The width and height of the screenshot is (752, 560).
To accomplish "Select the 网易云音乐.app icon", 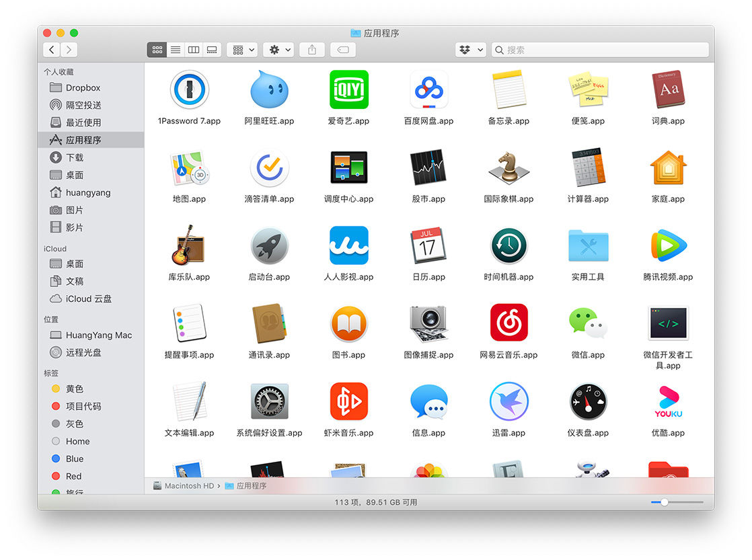I will [509, 323].
